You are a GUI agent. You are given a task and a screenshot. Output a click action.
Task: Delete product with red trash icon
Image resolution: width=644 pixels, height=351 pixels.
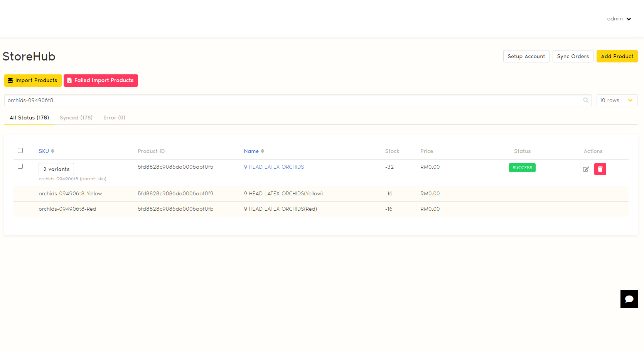click(x=600, y=169)
